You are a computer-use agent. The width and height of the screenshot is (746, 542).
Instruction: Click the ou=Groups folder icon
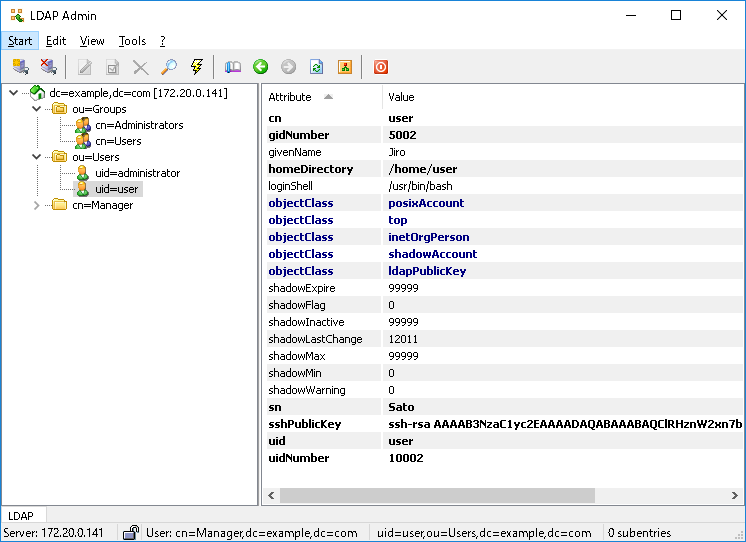pos(59,109)
